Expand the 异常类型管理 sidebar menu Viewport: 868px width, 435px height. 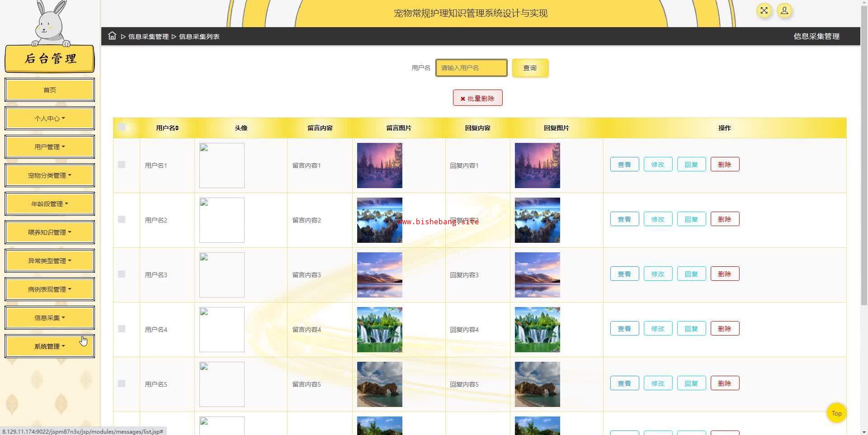(x=50, y=261)
